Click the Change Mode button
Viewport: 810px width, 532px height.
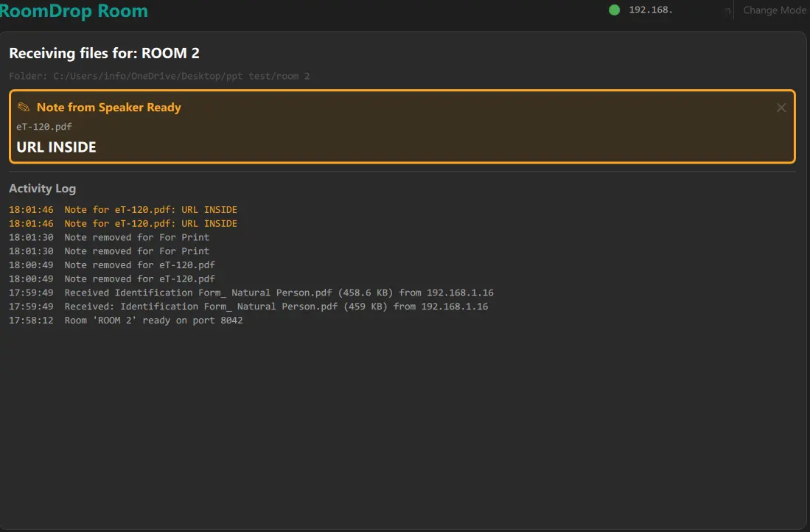click(x=775, y=10)
